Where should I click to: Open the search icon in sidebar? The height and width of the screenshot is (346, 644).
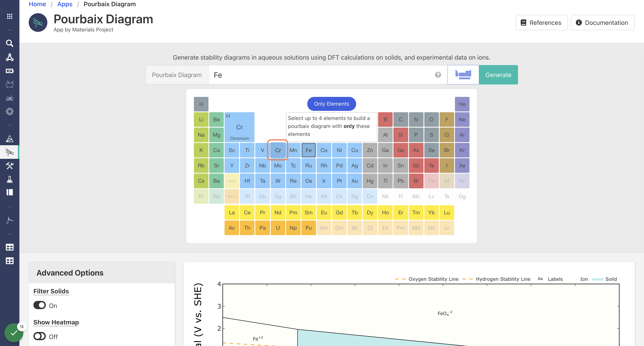pyautogui.click(x=10, y=43)
